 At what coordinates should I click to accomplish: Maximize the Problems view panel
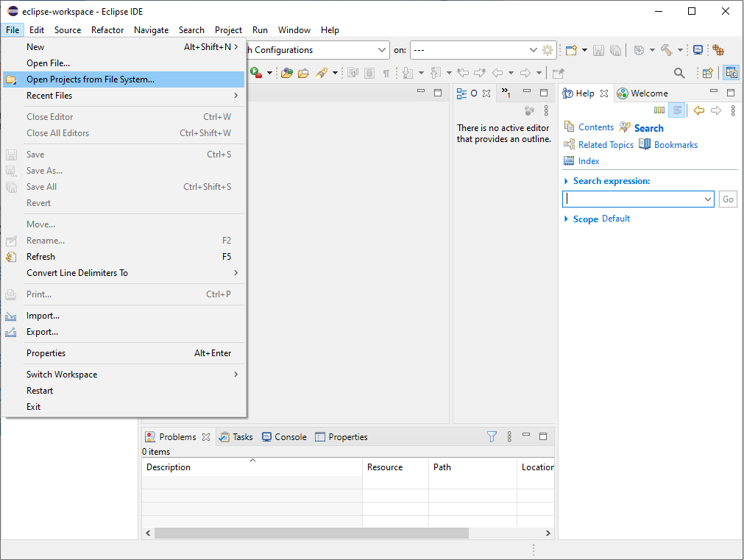point(543,436)
